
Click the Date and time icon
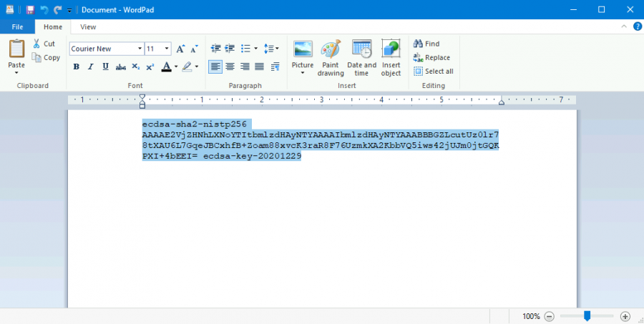pos(361,50)
